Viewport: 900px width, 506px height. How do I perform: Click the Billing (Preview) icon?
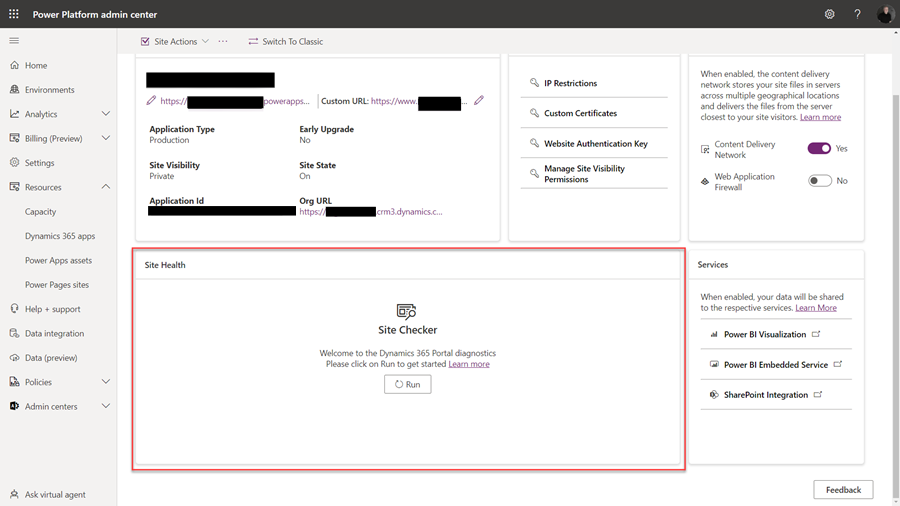click(14, 138)
